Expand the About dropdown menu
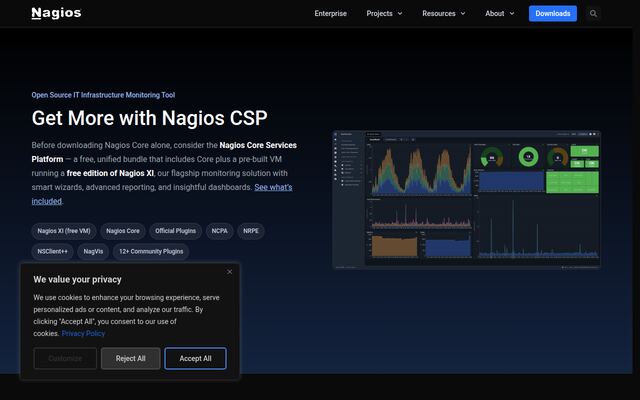 (x=500, y=13)
